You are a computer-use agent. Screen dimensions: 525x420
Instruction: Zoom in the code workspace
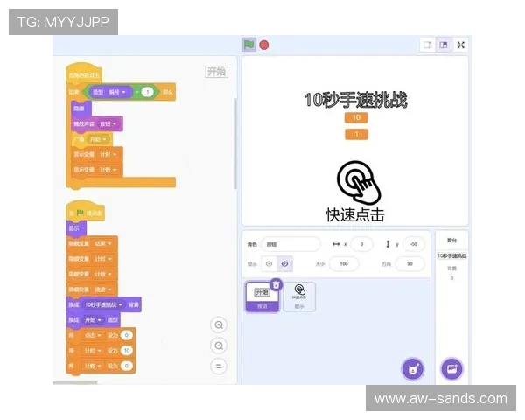click(x=219, y=325)
